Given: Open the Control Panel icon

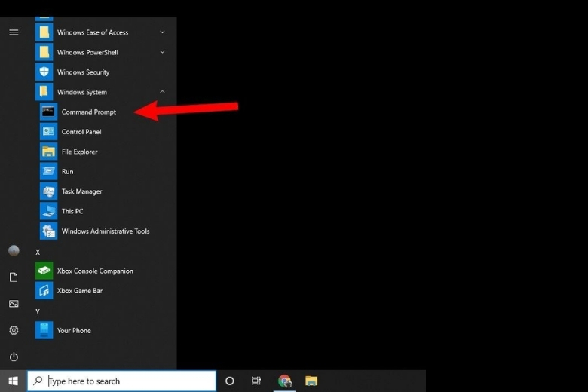Looking at the screenshot, I should click(48, 132).
